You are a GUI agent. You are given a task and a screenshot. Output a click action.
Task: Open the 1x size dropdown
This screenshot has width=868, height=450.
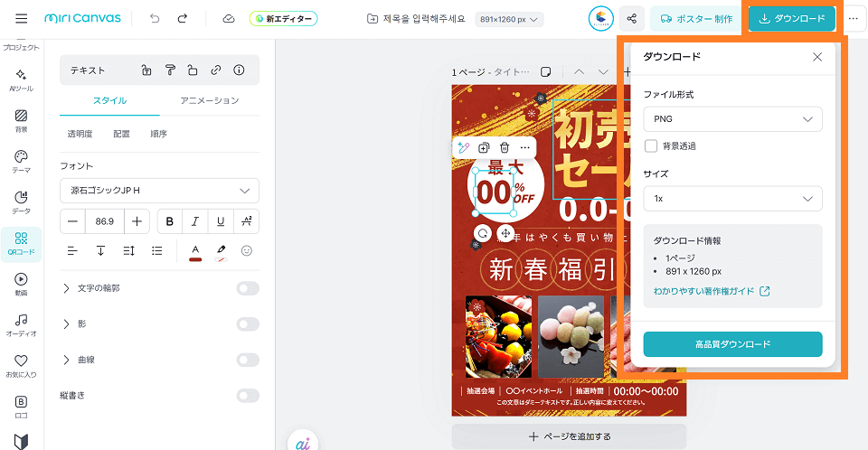(732, 198)
